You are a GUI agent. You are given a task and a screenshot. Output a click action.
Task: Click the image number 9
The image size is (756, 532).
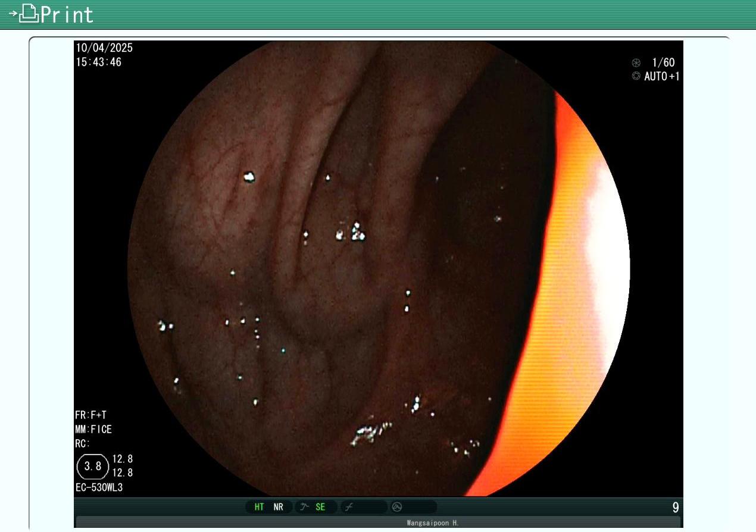coord(676,508)
